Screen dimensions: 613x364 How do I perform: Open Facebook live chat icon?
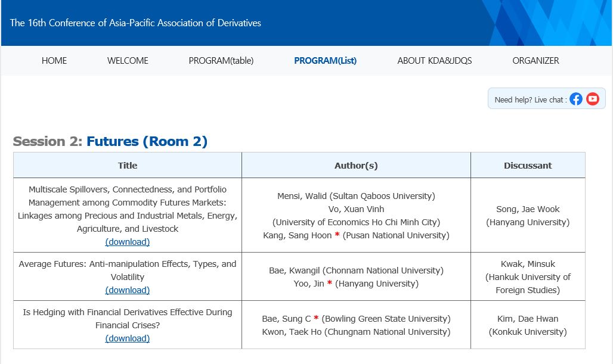576,99
